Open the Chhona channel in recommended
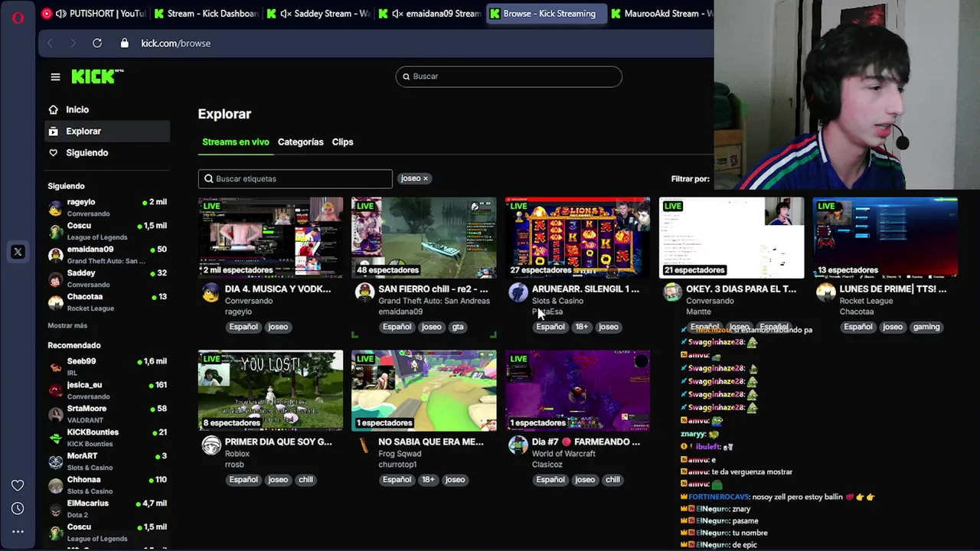This screenshot has height=551, width=980. (107, 485)
